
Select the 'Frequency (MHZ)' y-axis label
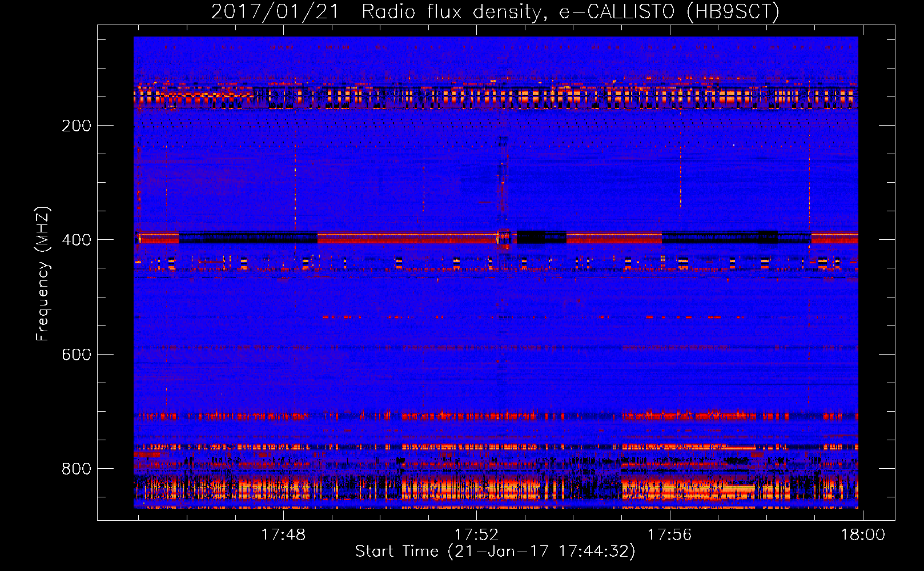[x=43, y=274]
